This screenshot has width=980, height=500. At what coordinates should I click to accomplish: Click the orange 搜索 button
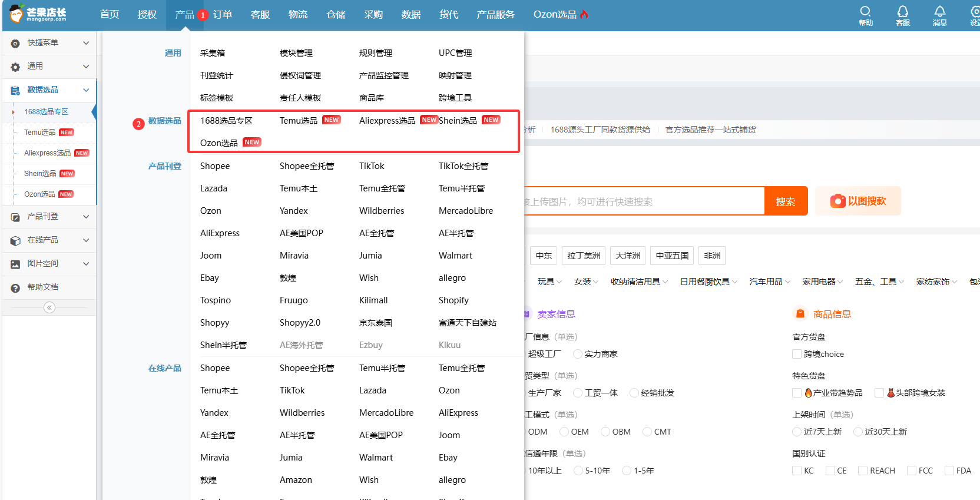click(786, 201)
